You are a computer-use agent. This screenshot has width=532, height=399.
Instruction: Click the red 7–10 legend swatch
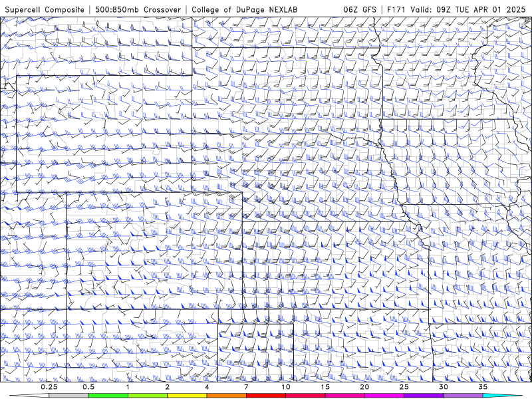click(265, 396)
